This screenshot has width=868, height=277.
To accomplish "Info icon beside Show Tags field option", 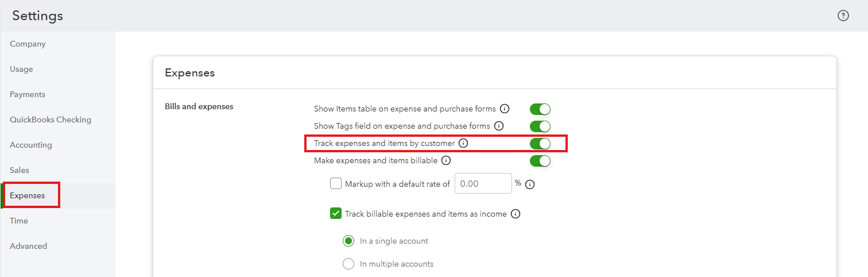I will (499, 126).
